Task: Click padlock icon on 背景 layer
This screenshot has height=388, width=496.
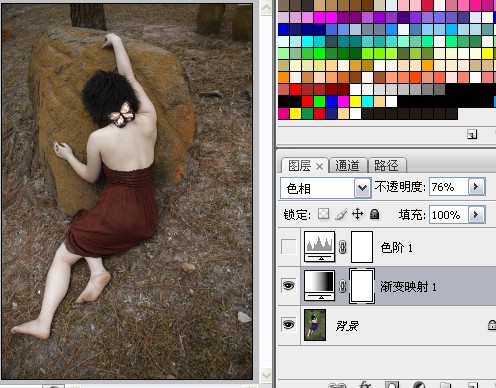Action: 492,325
